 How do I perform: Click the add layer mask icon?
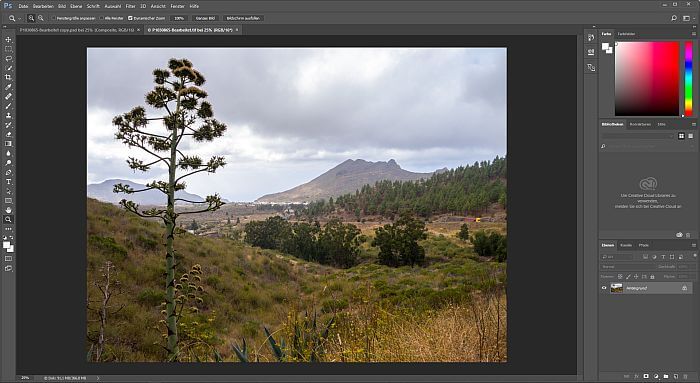pos(646,377)
